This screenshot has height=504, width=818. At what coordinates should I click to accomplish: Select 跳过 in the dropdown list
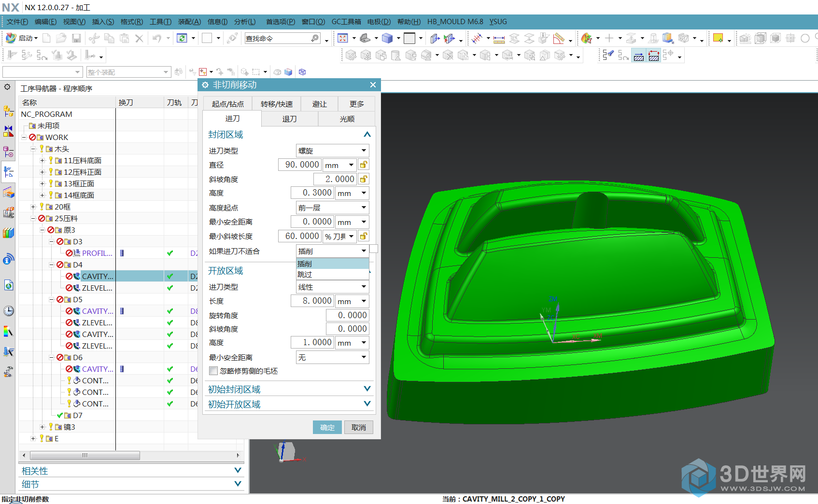332,274
